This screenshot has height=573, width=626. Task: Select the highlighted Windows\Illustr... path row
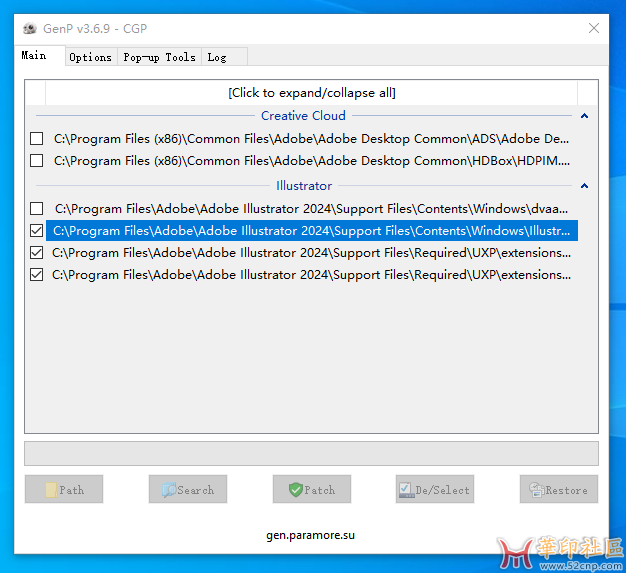click(312, 230)
